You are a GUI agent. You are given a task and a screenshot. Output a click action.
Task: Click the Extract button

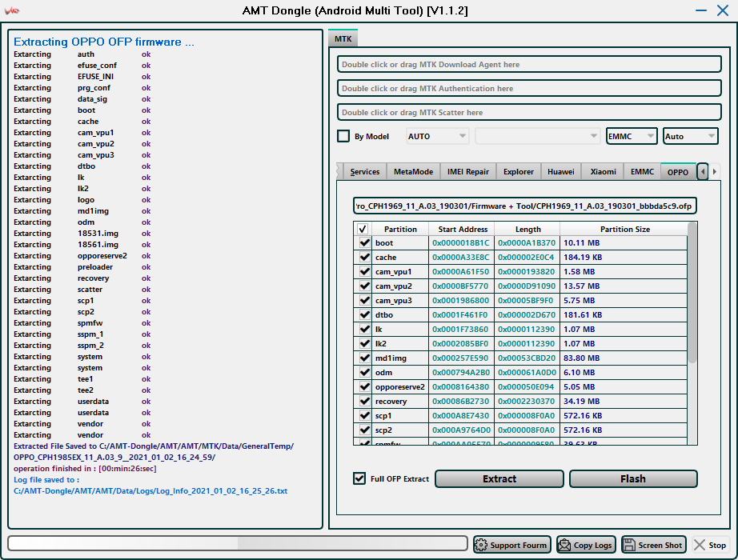pos(499,478)
